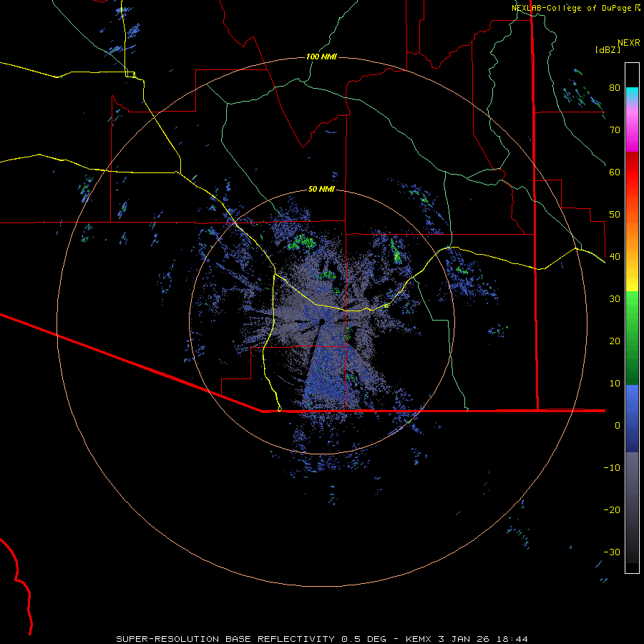This screenshot has height=644, width=644.
Task: Click the -30 value on the dBZ scale
Action: tap(612, 552)
